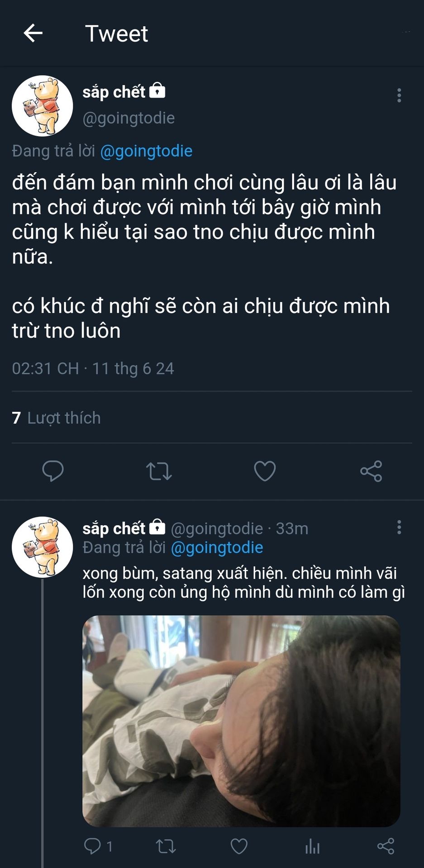Open the Pooh avatar on the main tweet
This screenshot has width=424, height=868.
pyautogui.click(x=42, y=106)
